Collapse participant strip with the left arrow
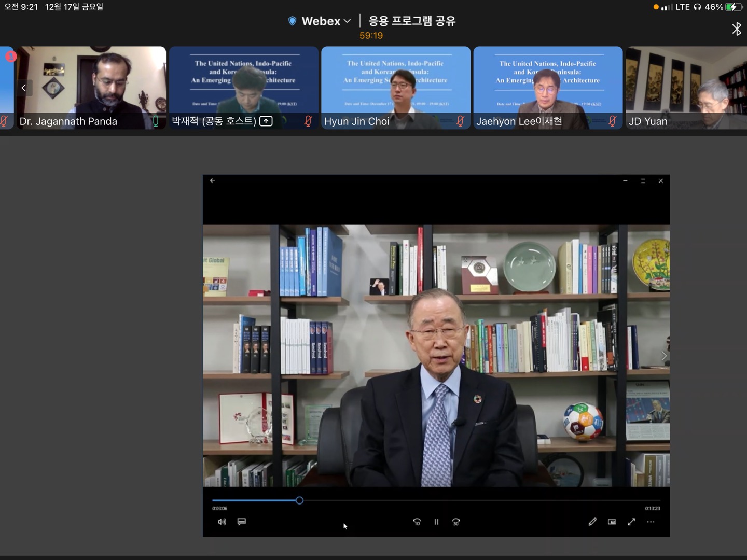Viewport: 747px width, 560px height. tap(23, 88)
